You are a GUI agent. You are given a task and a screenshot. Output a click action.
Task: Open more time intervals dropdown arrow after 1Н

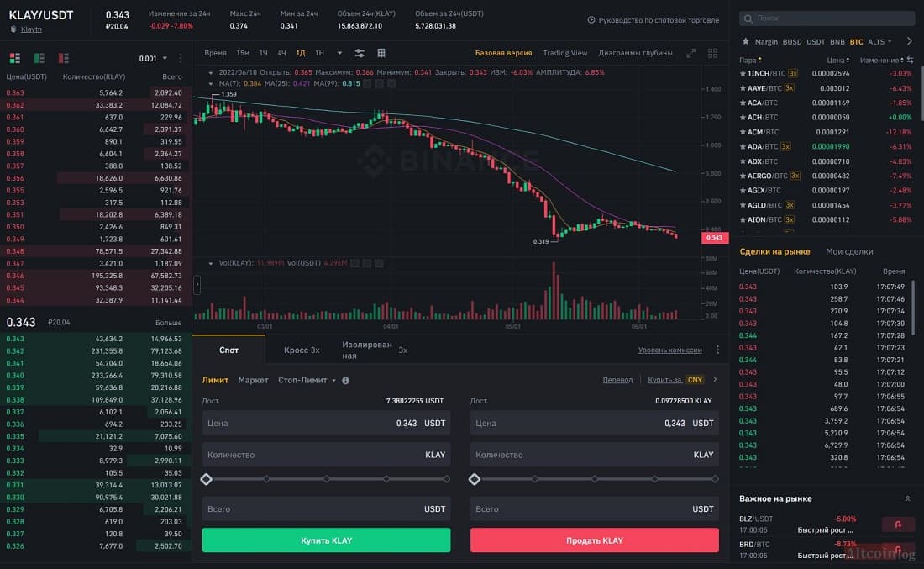pos(339,53)
